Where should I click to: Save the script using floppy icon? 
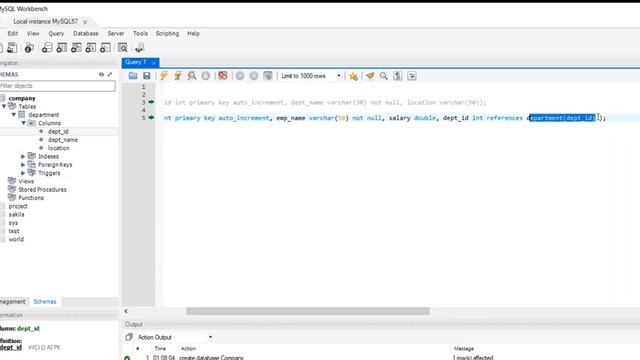(147, 76)
